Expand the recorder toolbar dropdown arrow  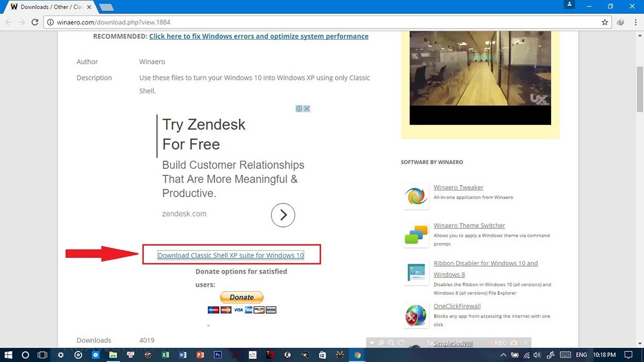[x=372, y=343]
